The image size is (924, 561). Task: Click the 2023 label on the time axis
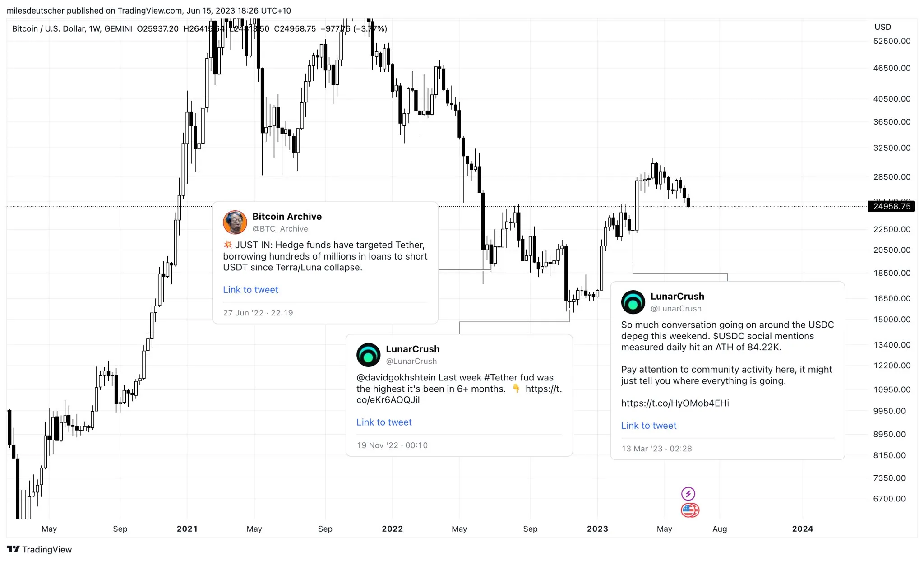(598, 529)
